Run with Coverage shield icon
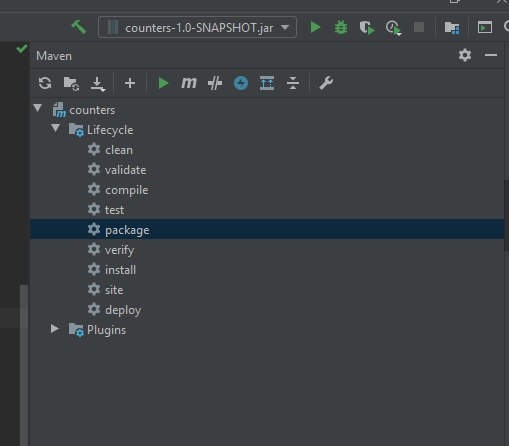The width and height of the screenshot is (509, 446). coord(367,27)
